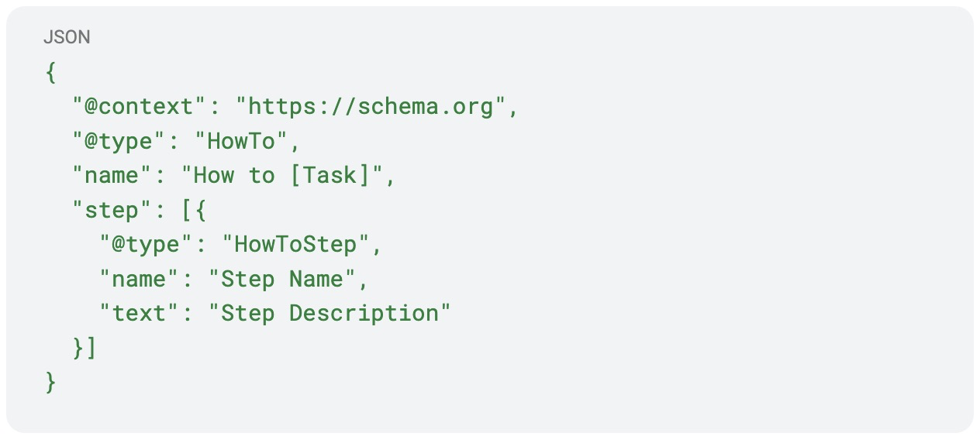Screen dimensions: 980x440
Task: Click the closing "}]" of the step array
Action: coord(85,348)
